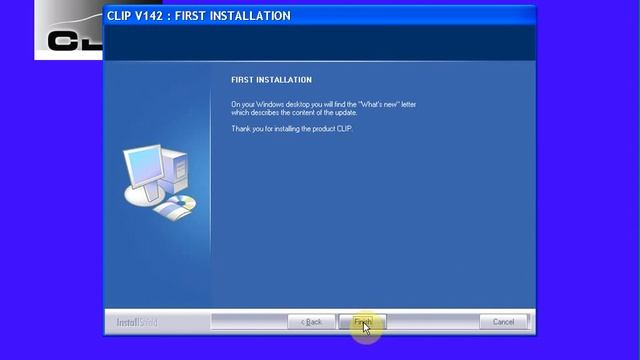Cancel the CLIP installation

coord(503,322)
